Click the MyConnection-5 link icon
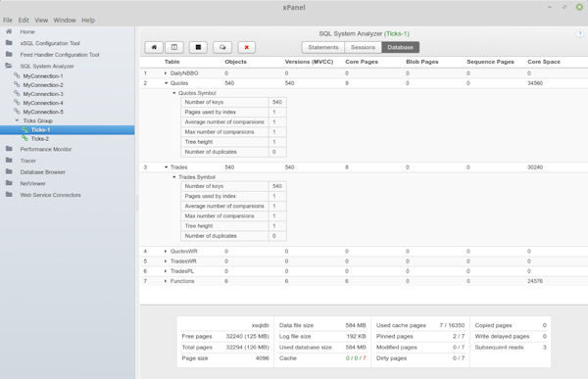 (x=17, y=112)
